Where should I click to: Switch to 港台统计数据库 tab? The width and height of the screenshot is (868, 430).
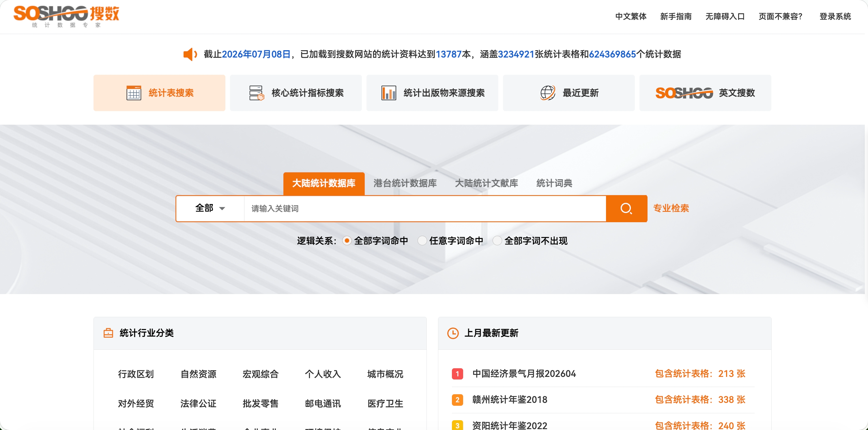pyautogui.click(x=405, y=183)
